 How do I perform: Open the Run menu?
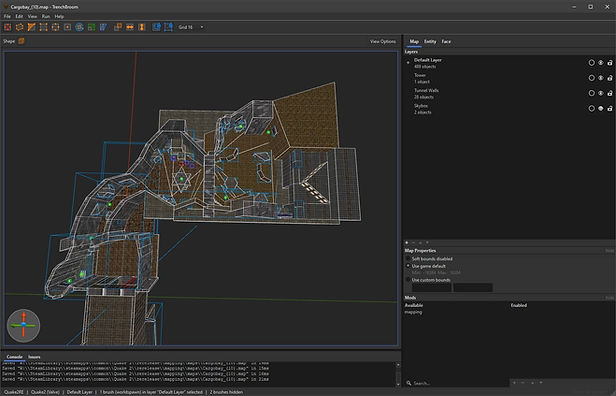[46, 16]
